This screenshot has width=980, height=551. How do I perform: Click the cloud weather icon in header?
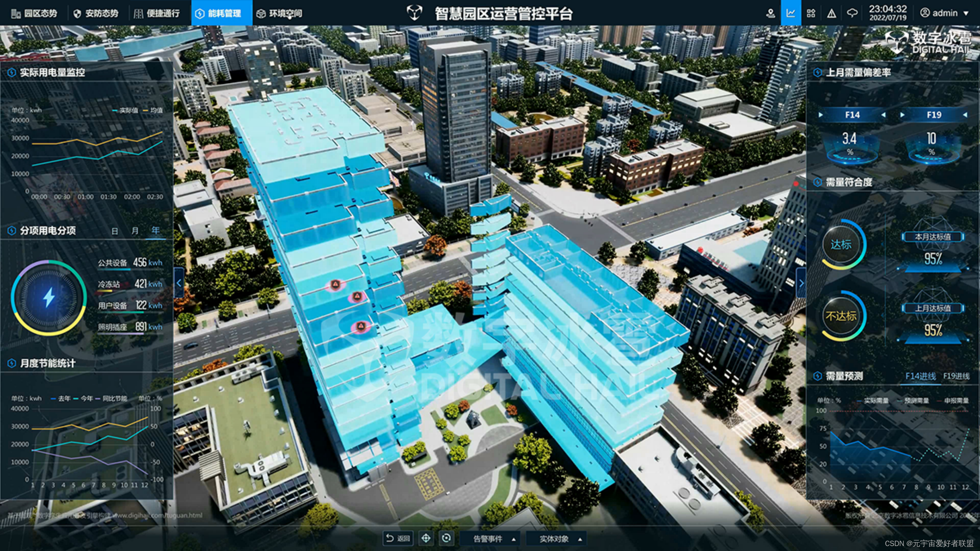(852, 13)
